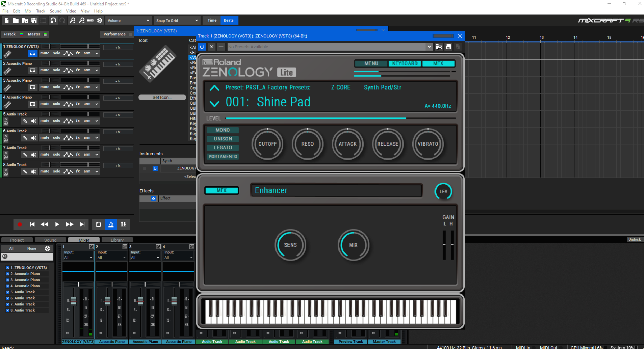Click the Set Icon... button

[162, 97]
